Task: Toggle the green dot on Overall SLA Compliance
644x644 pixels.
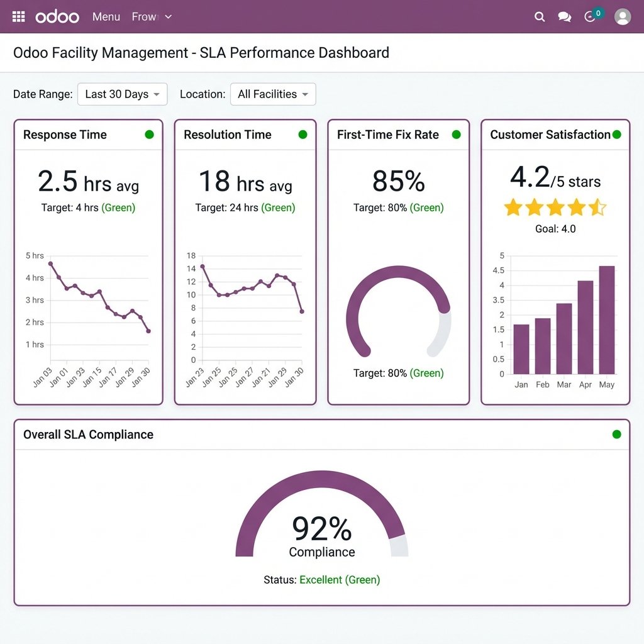Action: 617,434
